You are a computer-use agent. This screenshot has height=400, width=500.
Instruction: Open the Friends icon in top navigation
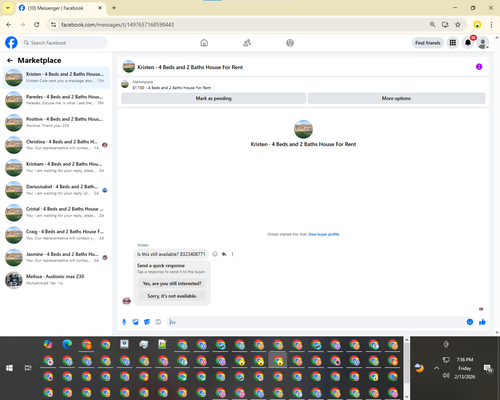tap(247, 43)
